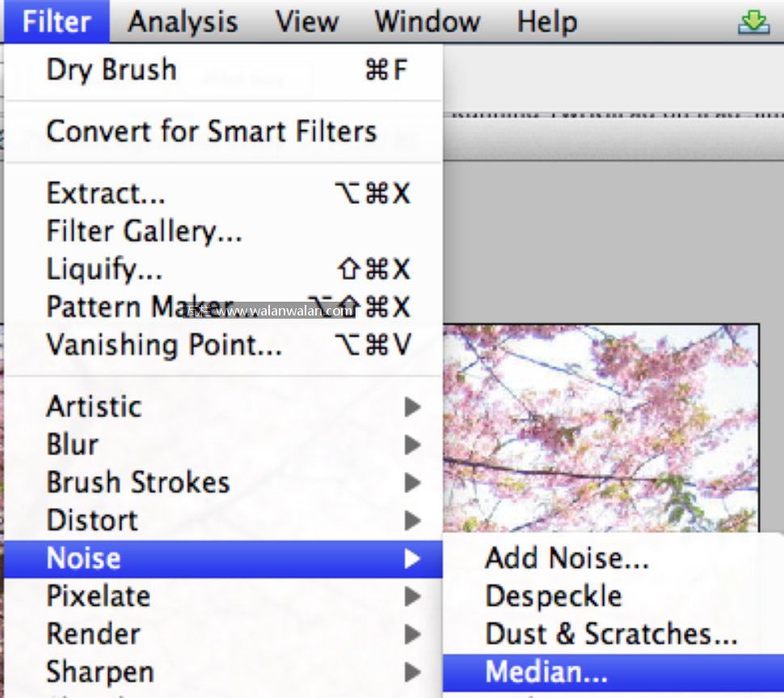Choose Convert for Smart Filters
This screenshot has width=784, height=698.
click(212, 131)
